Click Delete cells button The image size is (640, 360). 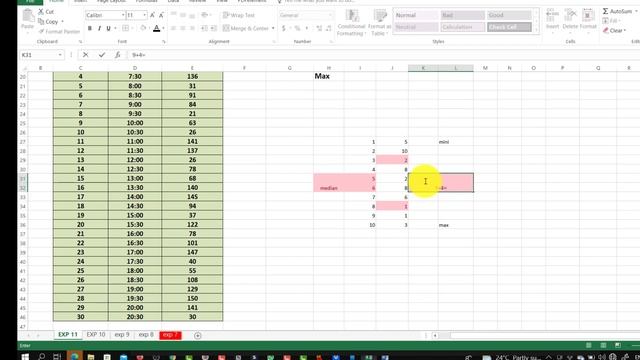tap(570, 19)
